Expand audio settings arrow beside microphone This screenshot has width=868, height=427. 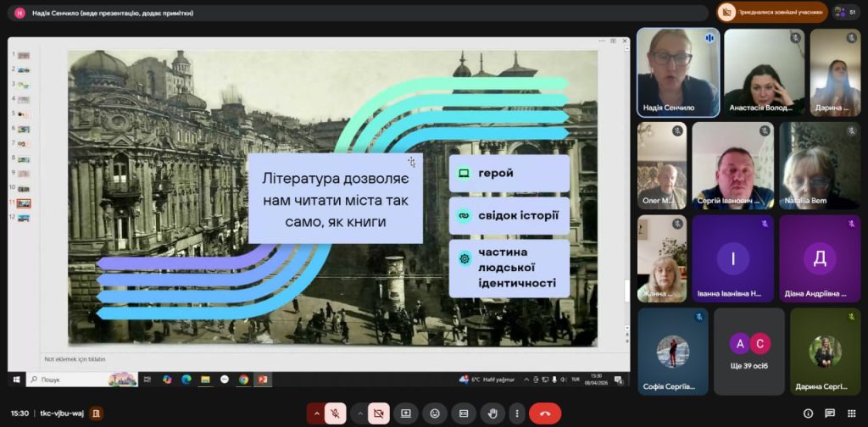click(317, 413)
